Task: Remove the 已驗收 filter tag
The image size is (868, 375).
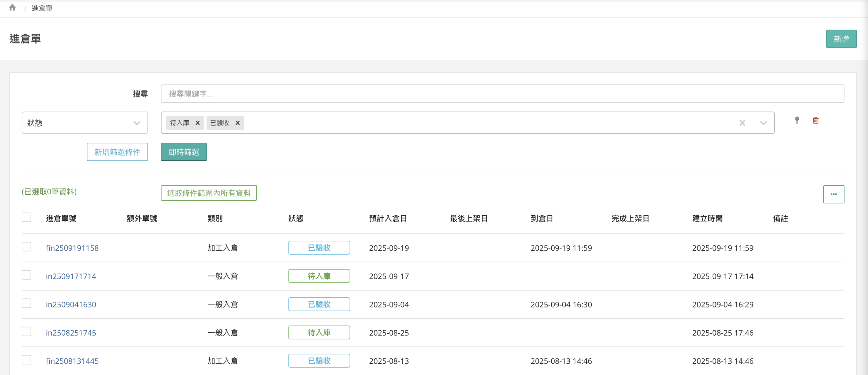Action: coord(238,123)
